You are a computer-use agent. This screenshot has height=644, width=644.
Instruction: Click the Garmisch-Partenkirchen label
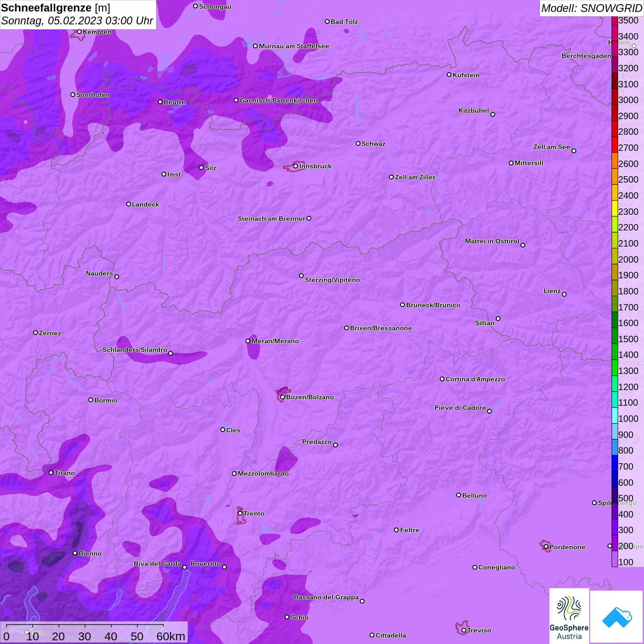click(x=279, y=100)
